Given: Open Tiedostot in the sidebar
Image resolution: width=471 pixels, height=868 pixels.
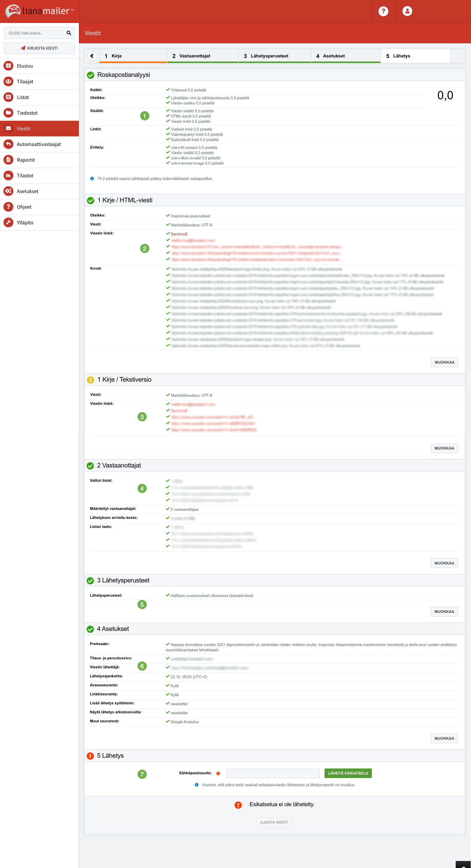Looking at the screenshot, I should pos(39,113).
